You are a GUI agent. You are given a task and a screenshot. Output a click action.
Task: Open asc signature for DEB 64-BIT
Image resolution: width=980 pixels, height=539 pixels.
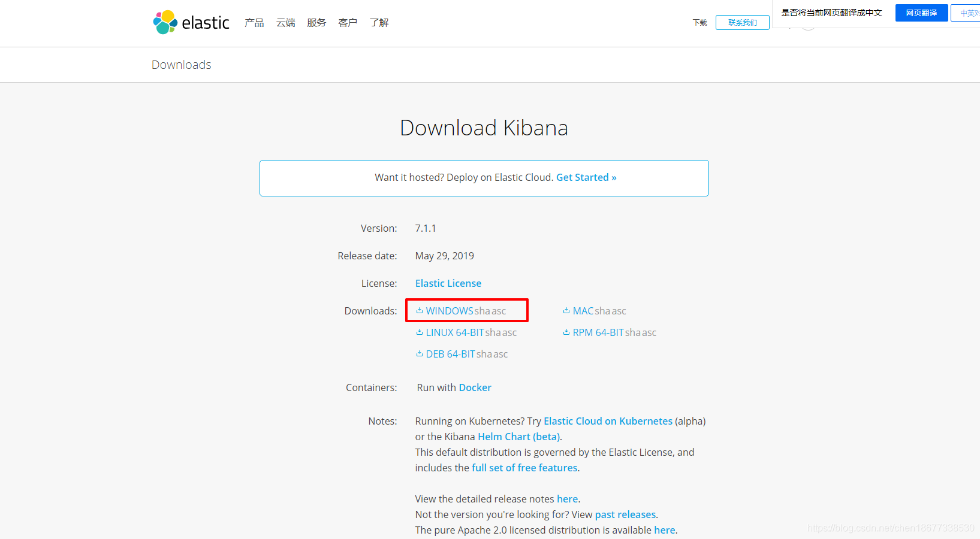point(500,354)
